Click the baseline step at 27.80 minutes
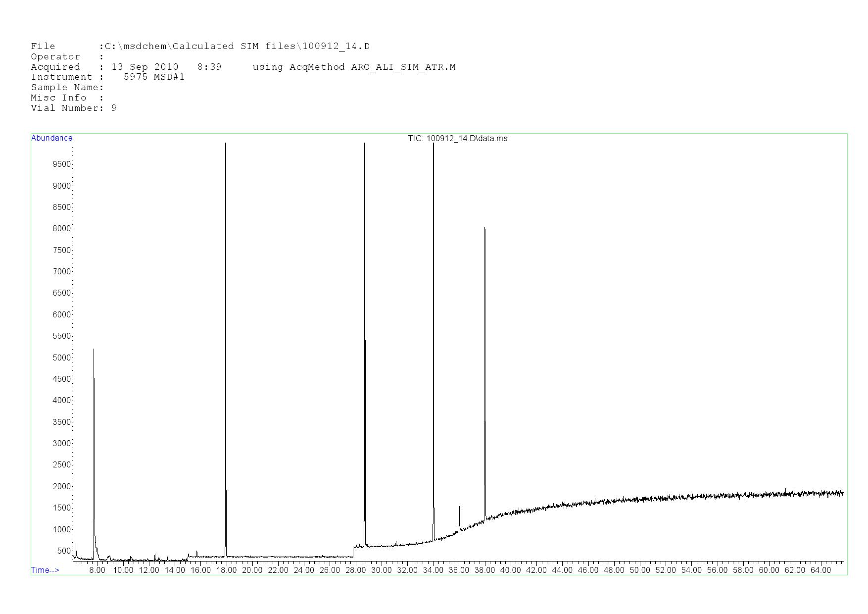This screenshot has width=868, height=614. click(x=353, y=551)
